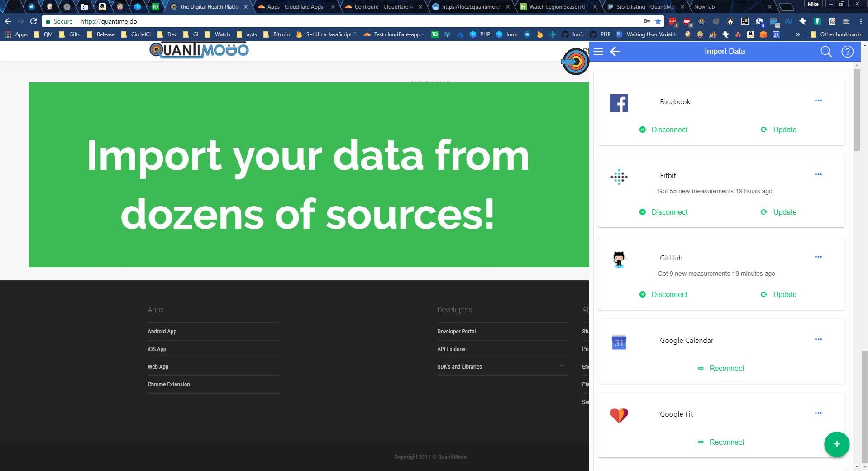Update the Fitbit connector
This screenshot has height=471, width=868.
(779, 212)
